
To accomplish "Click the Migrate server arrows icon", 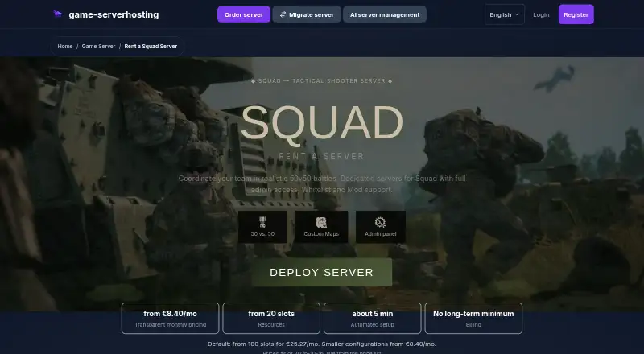I will point(283,14).
